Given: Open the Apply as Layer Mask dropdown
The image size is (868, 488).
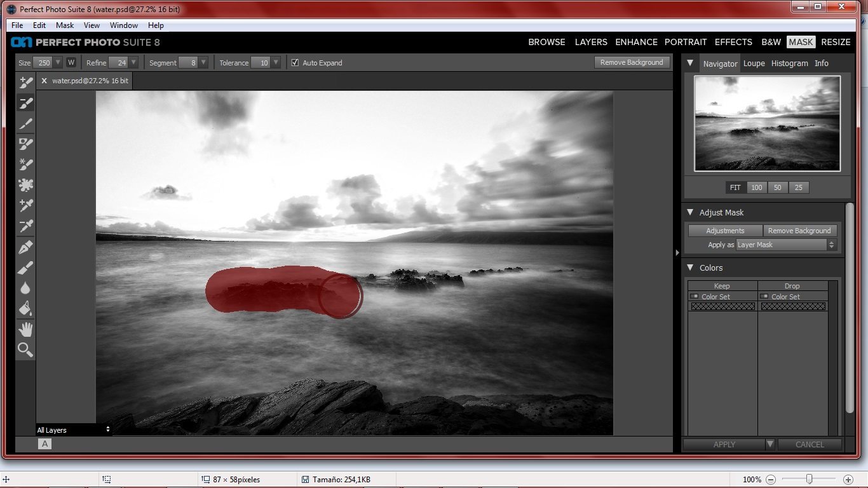Looking at the screenshot, I should pyautogui.click(x=832, y=245).
